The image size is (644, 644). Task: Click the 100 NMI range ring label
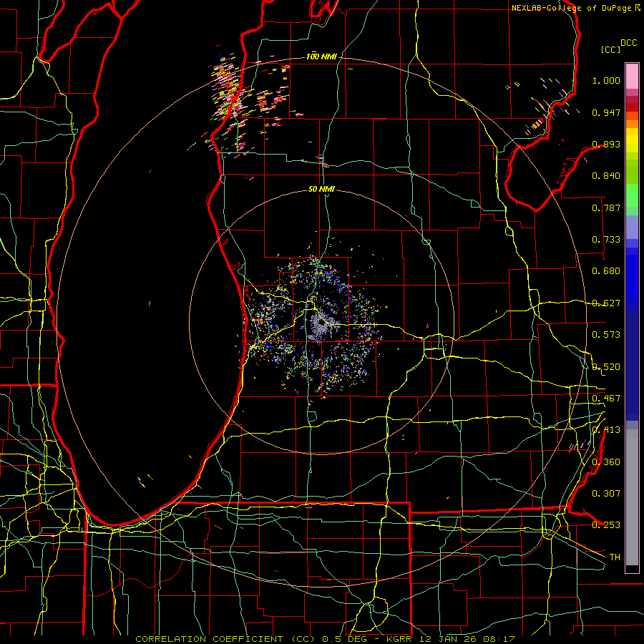coord(321,57)
